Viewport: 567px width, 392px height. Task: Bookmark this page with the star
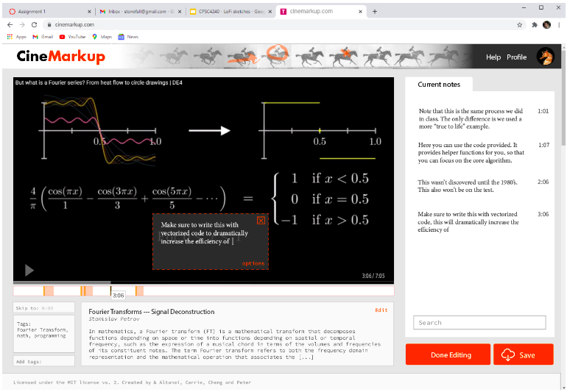(520, 24)
